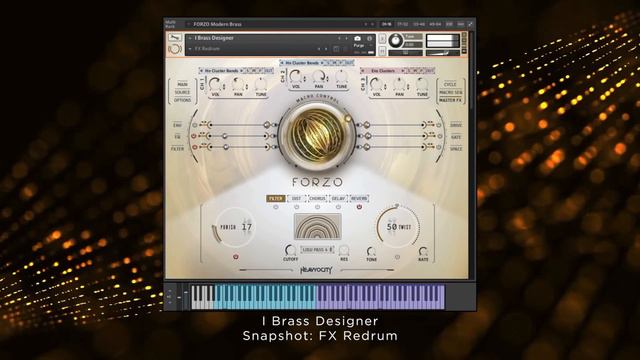Click the DRIVE macro slider handle
Viewport: 640px width, 360px height.
click(x=367, y=125)
